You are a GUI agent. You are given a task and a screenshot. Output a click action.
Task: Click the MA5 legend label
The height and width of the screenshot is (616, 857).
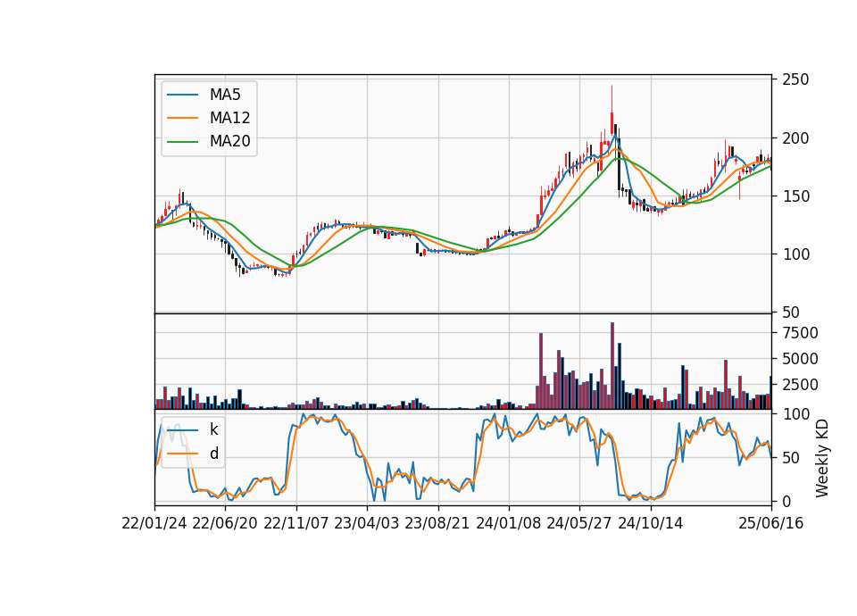click(x=225, y=95)
